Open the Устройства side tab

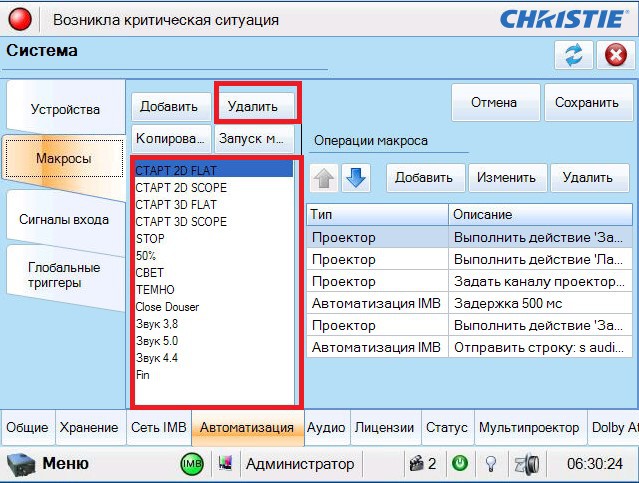coord(65,109)
